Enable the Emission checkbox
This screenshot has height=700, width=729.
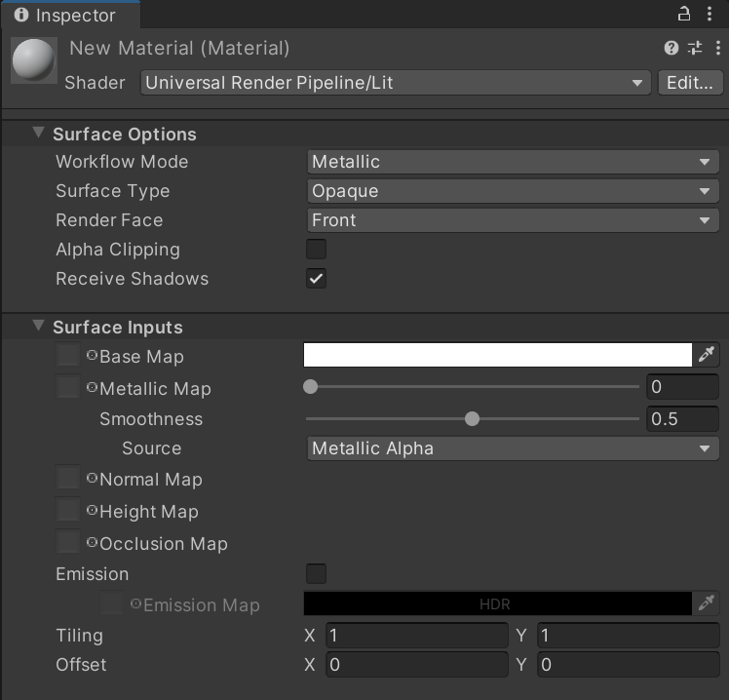click(x=316, y=573)
